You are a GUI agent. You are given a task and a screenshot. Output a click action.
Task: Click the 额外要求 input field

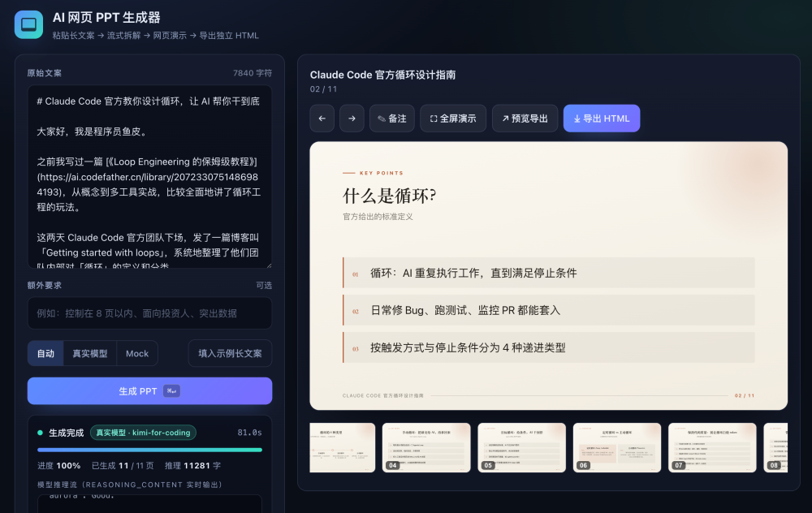pyautogui.click(x=149, y=313)
